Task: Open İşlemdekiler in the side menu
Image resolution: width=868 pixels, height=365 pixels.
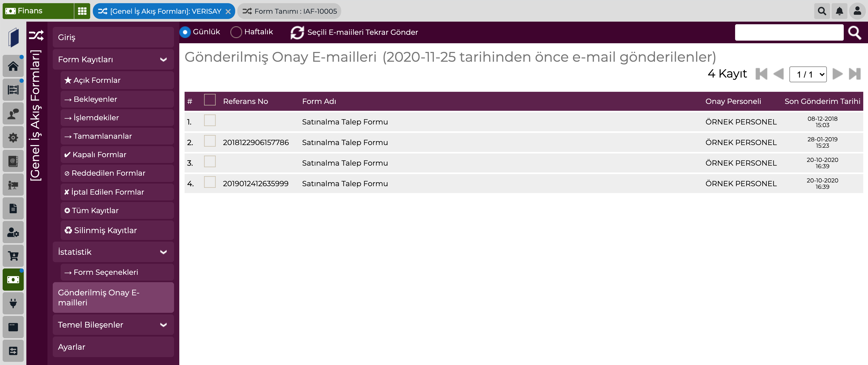Action: pos(117,118)
